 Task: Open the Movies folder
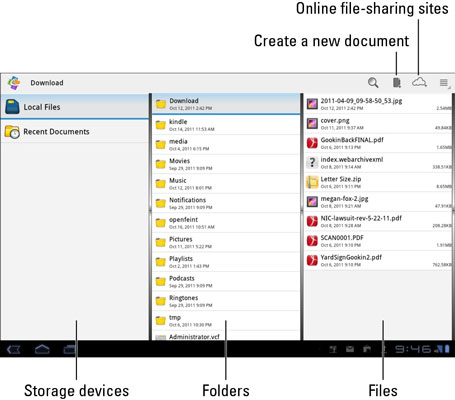coord(226,164)
